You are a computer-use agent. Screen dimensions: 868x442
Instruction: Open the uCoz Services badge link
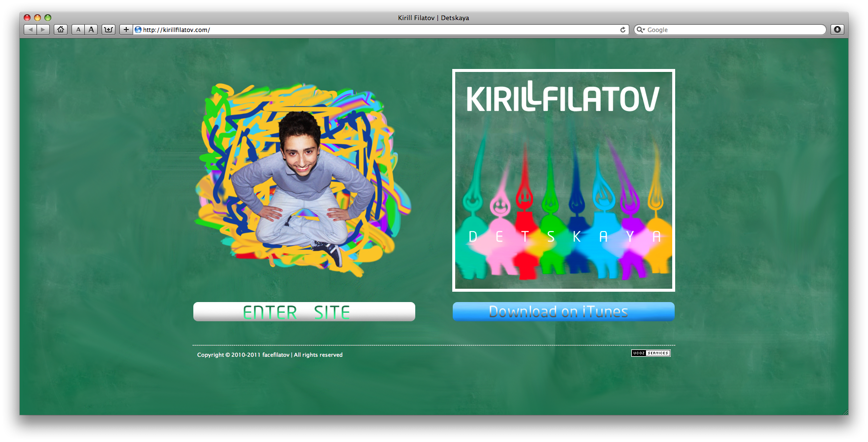(651, 353)
